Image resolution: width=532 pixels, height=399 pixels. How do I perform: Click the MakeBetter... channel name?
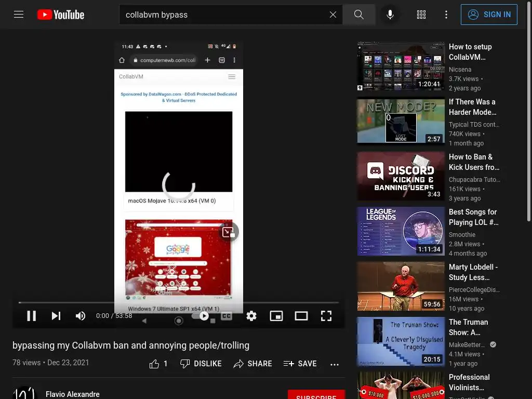click(467, 344)
